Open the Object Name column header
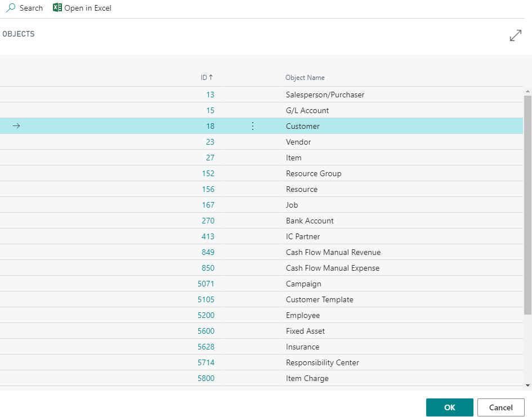The width and height of the screenshot is (532, 417). coord(305,78)
